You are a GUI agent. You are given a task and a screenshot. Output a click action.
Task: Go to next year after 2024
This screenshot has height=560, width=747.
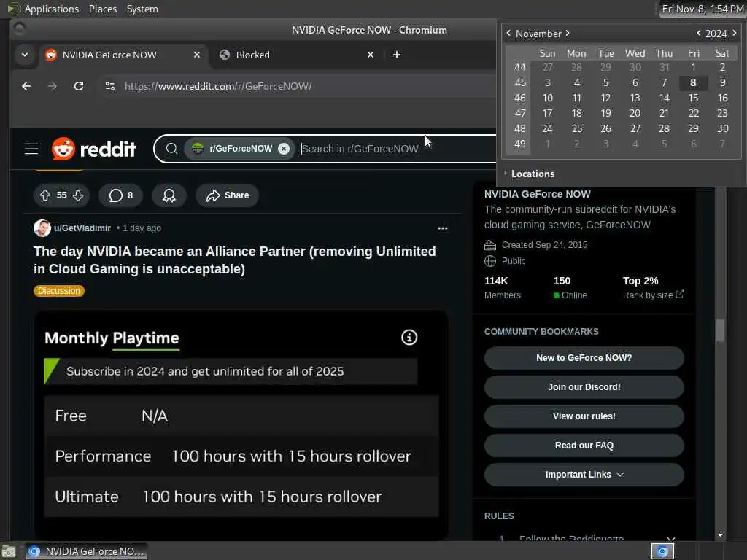click(x=734, y=33)
